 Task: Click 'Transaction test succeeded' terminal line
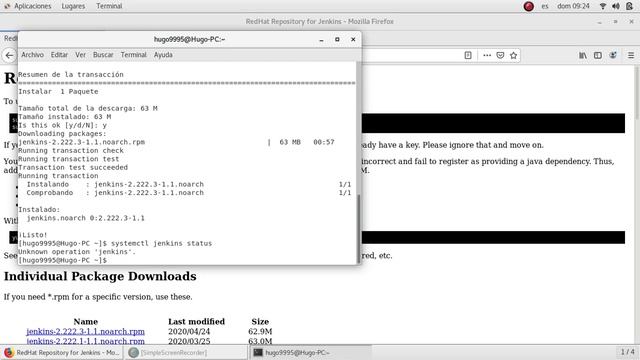[73, 167]
